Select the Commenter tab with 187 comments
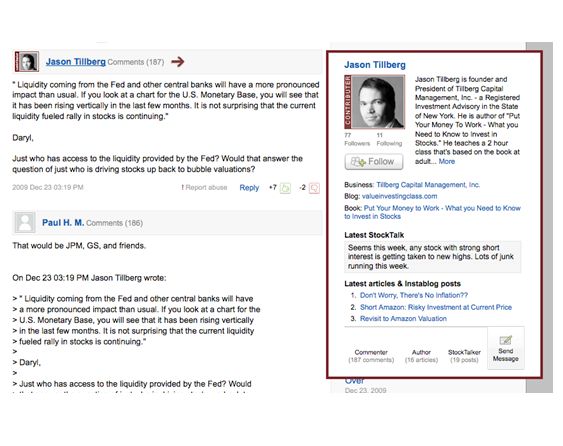Viewport: 563px width, 446px height. coord(371,356)
